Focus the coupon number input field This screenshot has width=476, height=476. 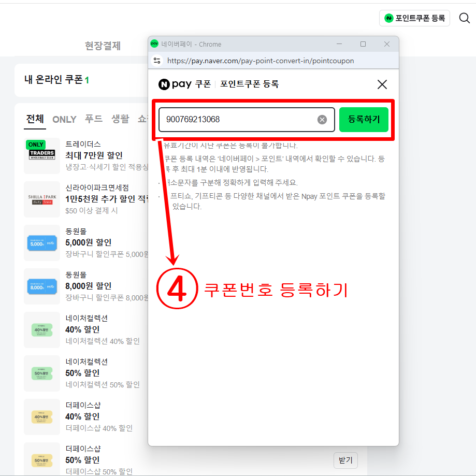click(247, 119)
